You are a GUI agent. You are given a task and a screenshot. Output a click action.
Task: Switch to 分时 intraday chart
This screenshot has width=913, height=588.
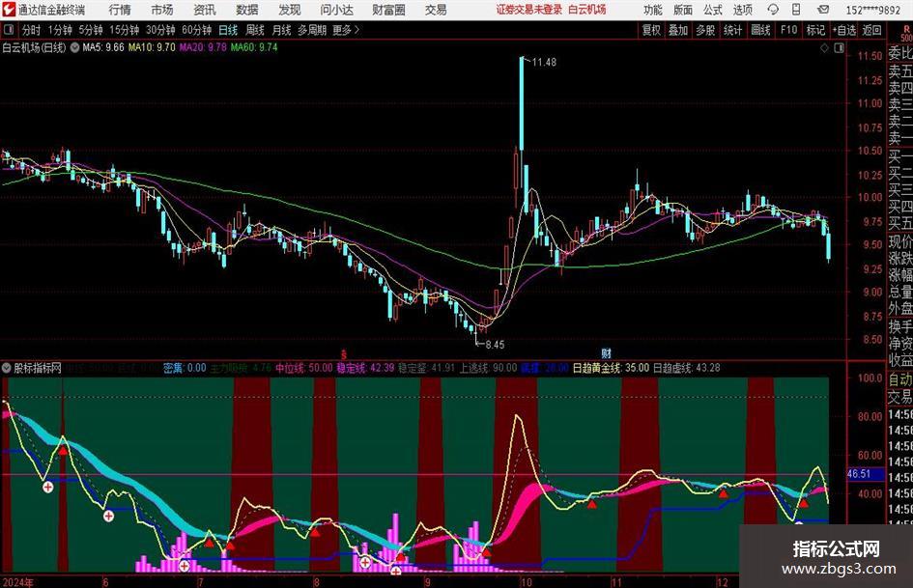tap(32, 30)
